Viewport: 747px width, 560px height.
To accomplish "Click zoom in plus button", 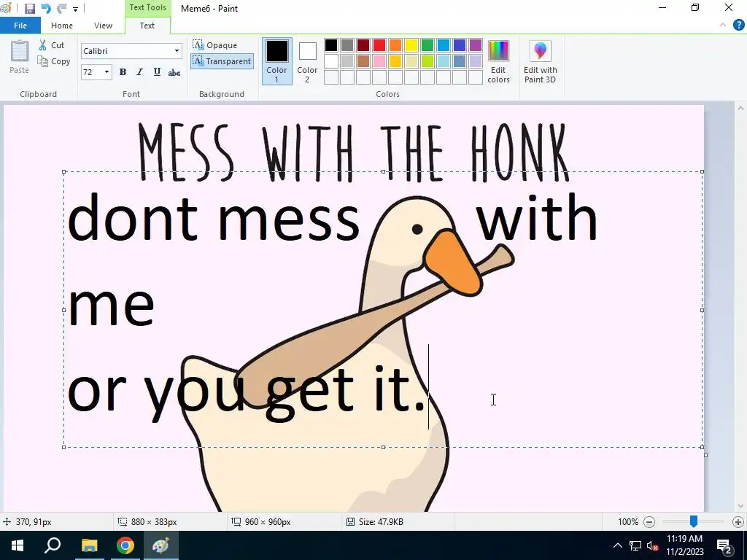I will pos(738,522).
